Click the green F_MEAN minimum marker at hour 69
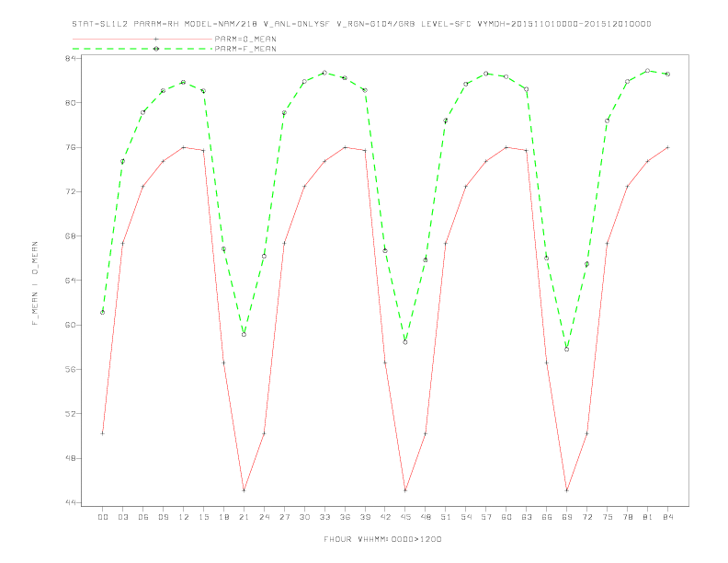This screenshot has width=728, height=563. pos(567,350)
